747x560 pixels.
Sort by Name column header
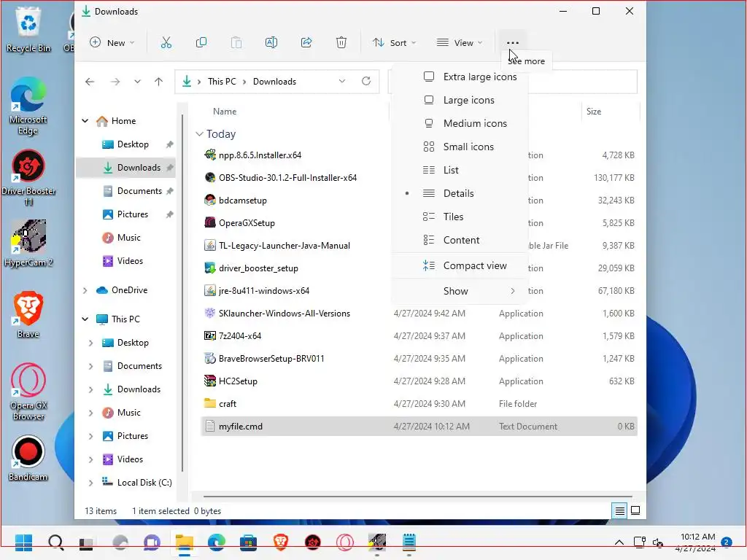click(225, 112)
